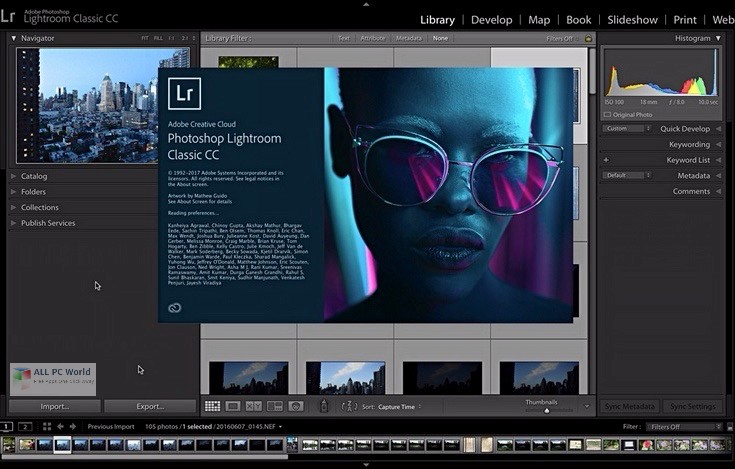Expand the Folders panel
The height and width of the screenshot is (469, 735).
click(x=14, y=192)
